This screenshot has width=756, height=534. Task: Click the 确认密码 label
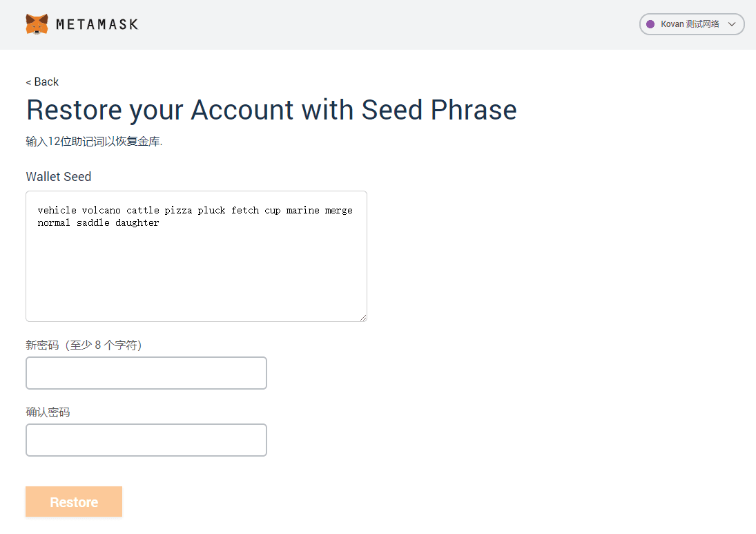pos(48,412)
